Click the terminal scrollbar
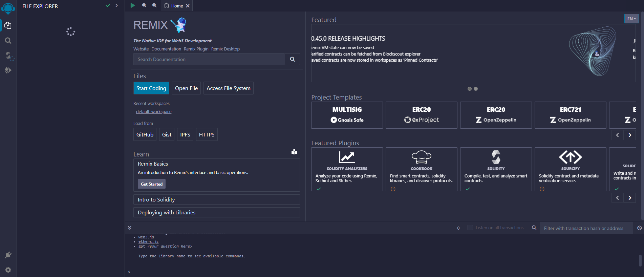644x277 pixels. point(640,260)
